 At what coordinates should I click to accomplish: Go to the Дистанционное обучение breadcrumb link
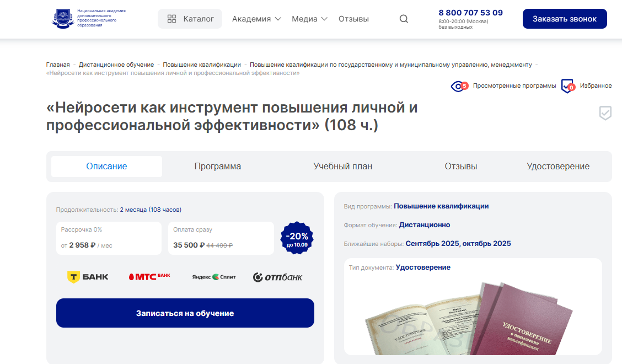(x=116, y=65)
